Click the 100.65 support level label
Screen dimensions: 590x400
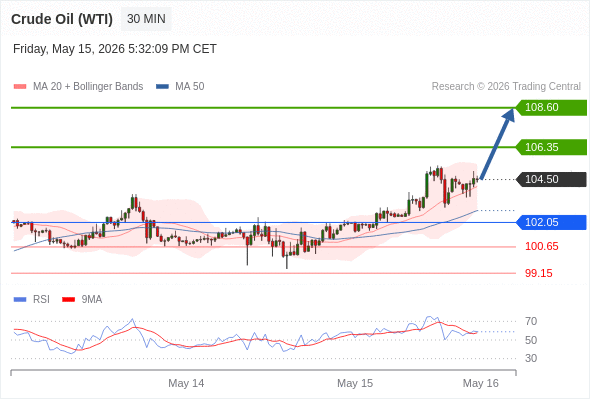pos(541,246)
